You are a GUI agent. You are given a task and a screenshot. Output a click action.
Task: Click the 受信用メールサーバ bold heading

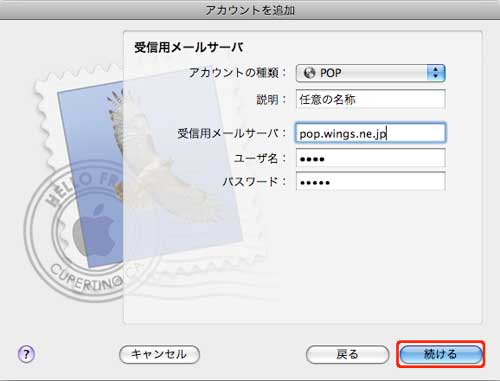pyautogui.click(x=189, y=47)
